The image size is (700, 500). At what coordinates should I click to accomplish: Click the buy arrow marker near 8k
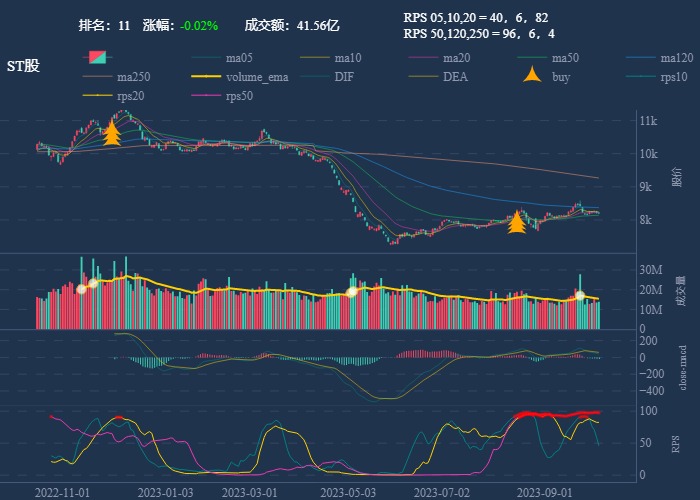pyautogui.click(x=516, y=222)
